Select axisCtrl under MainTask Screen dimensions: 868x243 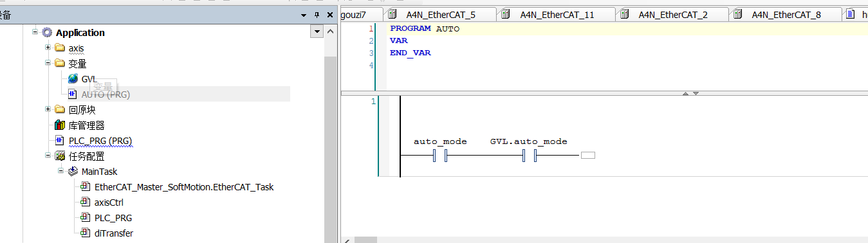click(x=109, y=203)
